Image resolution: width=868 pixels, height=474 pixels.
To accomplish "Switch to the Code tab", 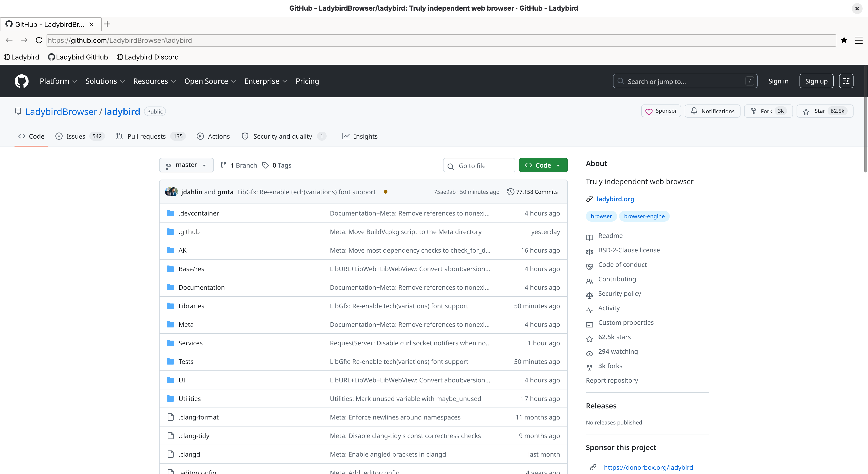I will (x=31, y=136).
